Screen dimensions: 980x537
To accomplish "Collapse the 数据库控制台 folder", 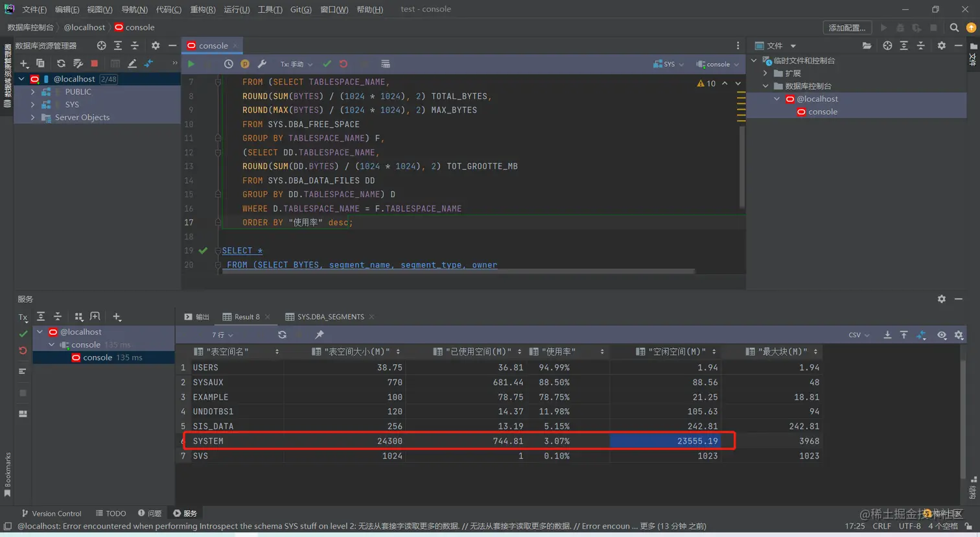I will pos(765,86).
